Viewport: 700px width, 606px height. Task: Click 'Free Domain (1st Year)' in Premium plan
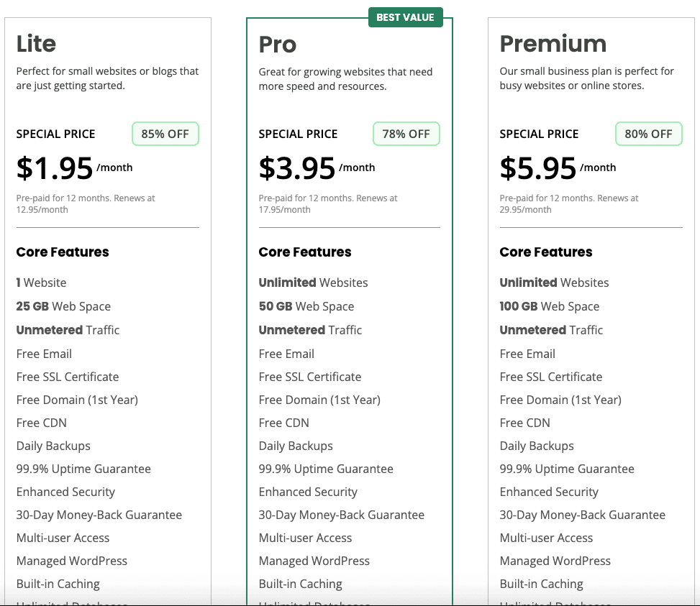pos(560,400)
